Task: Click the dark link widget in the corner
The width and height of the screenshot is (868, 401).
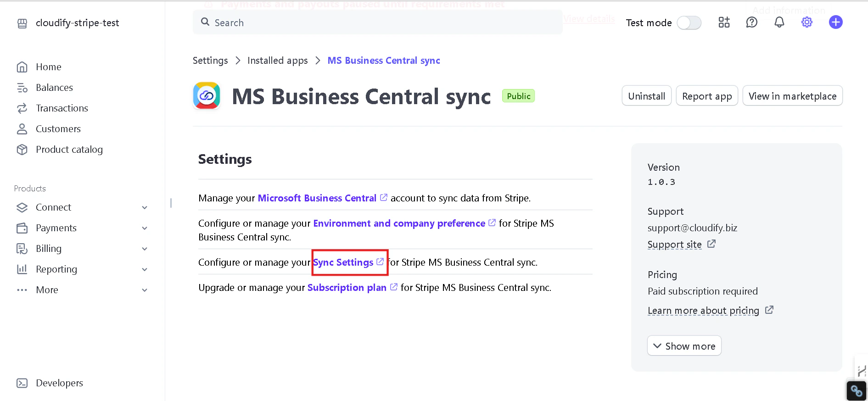Action: [857, 391]
